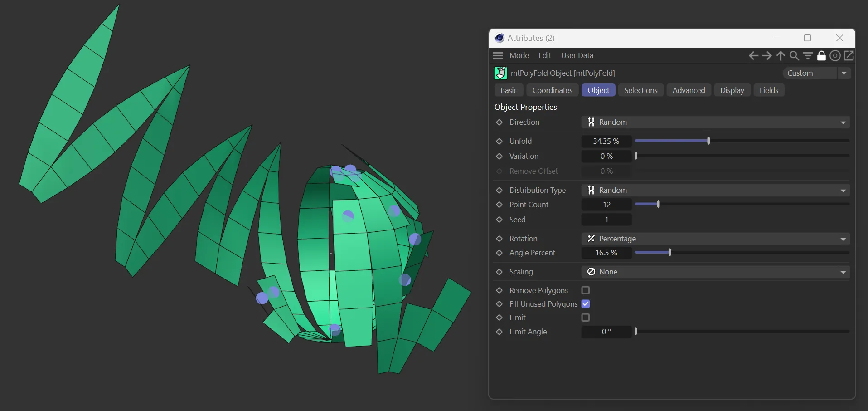Click the Seed value input field
Screen dimensions: 868x411
coord(606,220)
